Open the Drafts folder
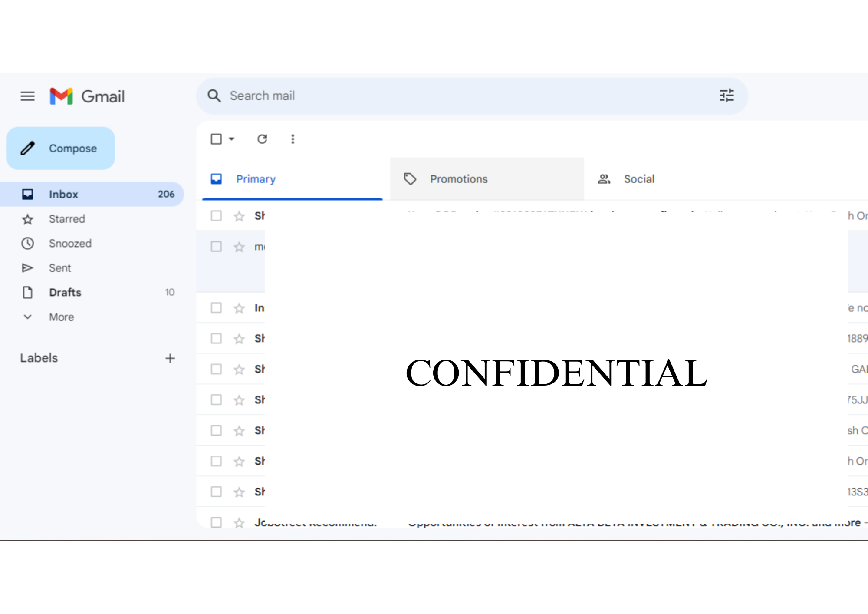The width and height of the screenshot is (868, 614). pos(65,292)
